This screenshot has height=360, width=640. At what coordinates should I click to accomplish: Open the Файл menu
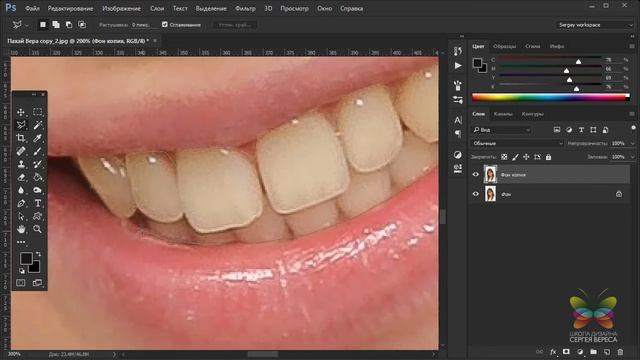point(32,8)
